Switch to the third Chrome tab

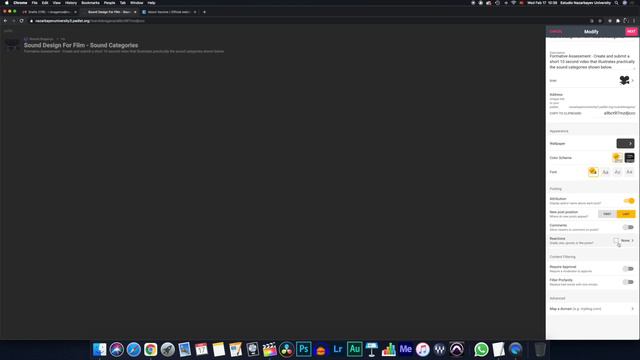168,12
